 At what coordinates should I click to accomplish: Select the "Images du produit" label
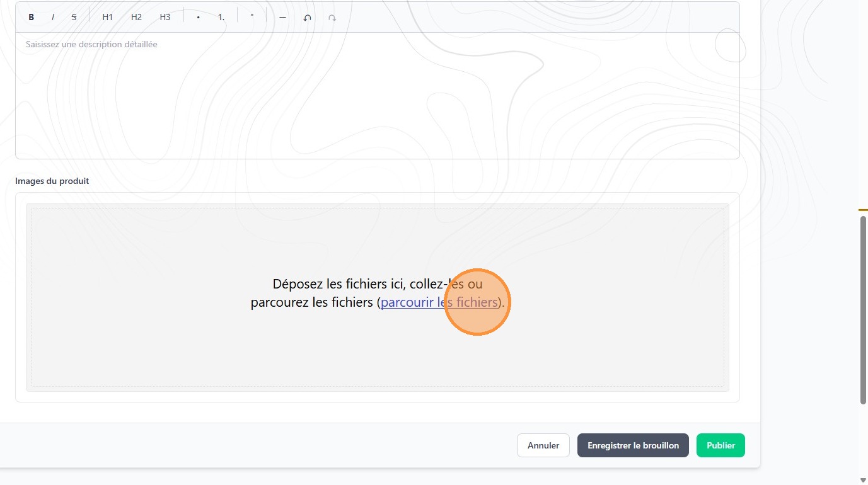[x=52, y=181]
